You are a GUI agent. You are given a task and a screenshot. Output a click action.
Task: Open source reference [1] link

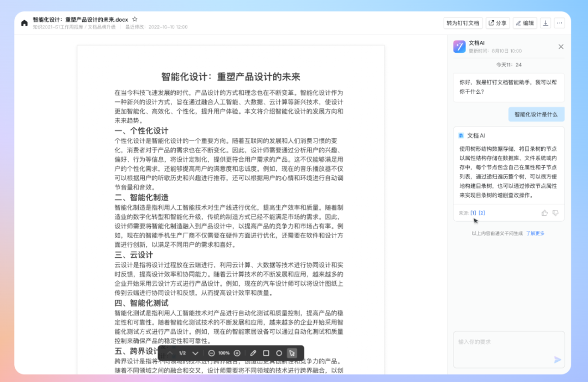pyautogui.click(x=473, y=213)
